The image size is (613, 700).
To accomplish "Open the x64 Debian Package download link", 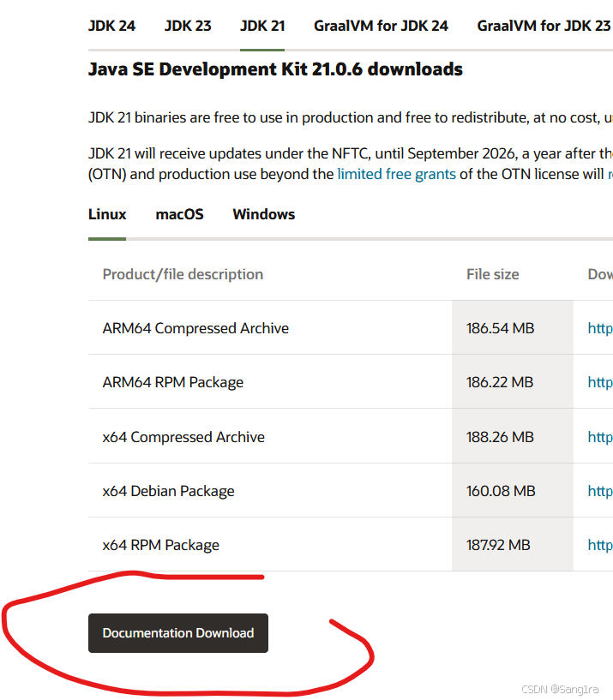I will coord(599,491).
